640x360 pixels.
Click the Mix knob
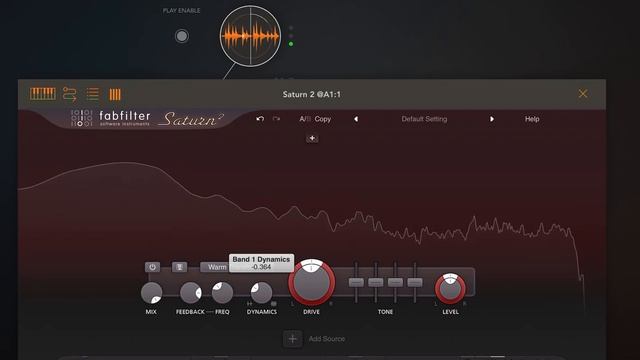151,293
